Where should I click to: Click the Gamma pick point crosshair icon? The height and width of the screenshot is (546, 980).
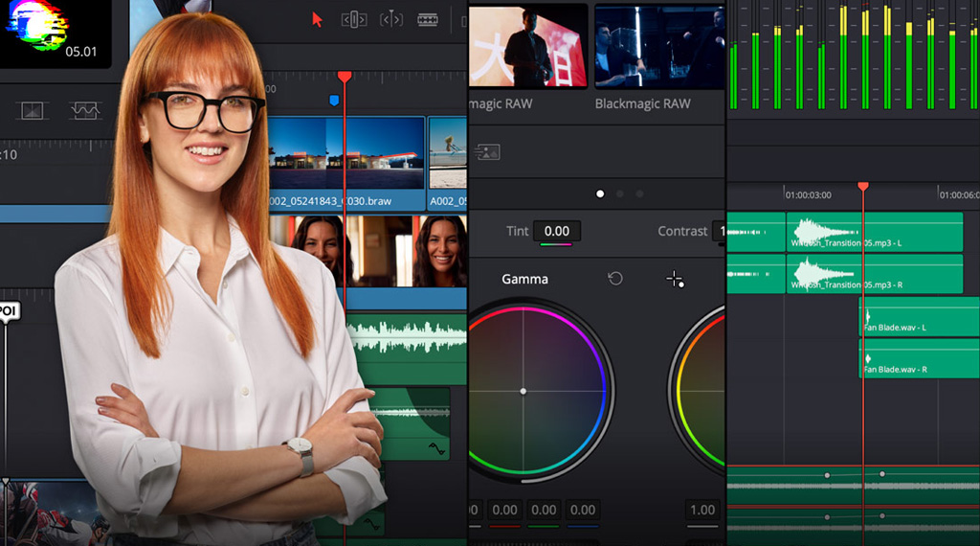click(675, 279)
